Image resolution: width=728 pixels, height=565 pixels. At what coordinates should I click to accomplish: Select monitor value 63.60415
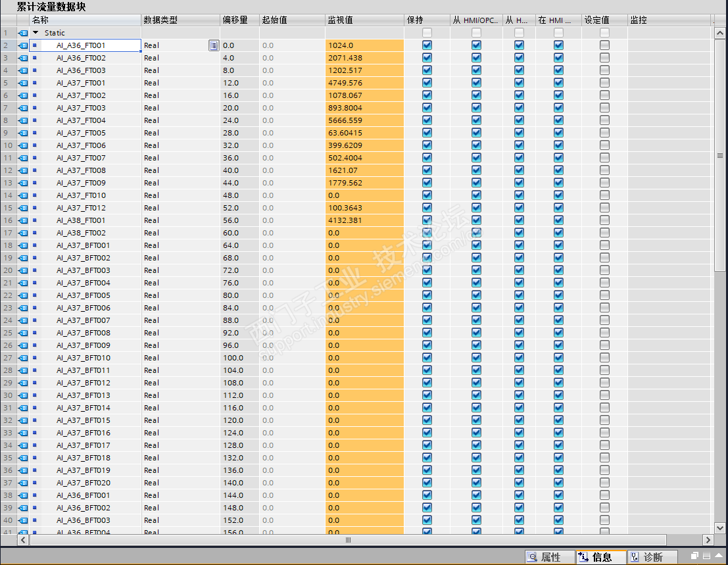(365, 133)
